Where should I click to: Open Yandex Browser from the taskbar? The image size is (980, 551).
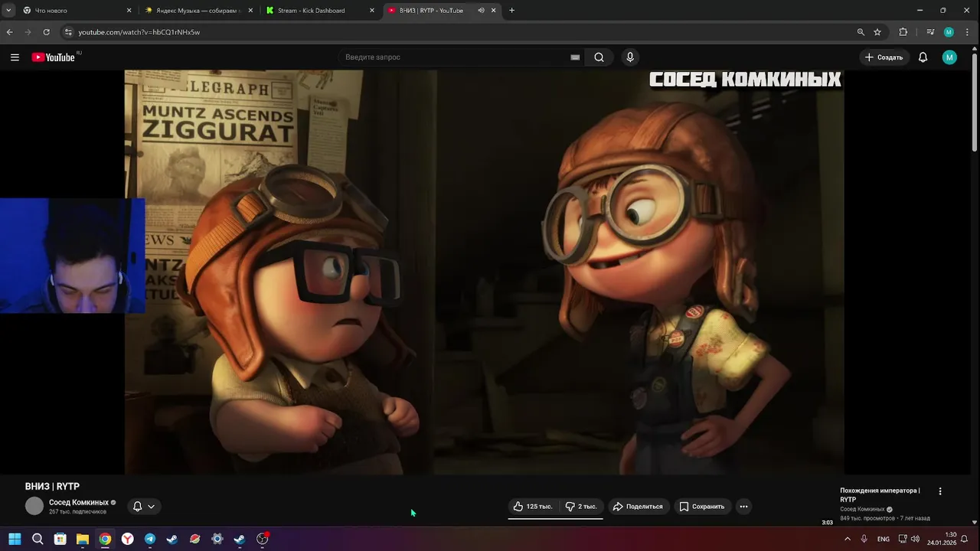[127, 539]
